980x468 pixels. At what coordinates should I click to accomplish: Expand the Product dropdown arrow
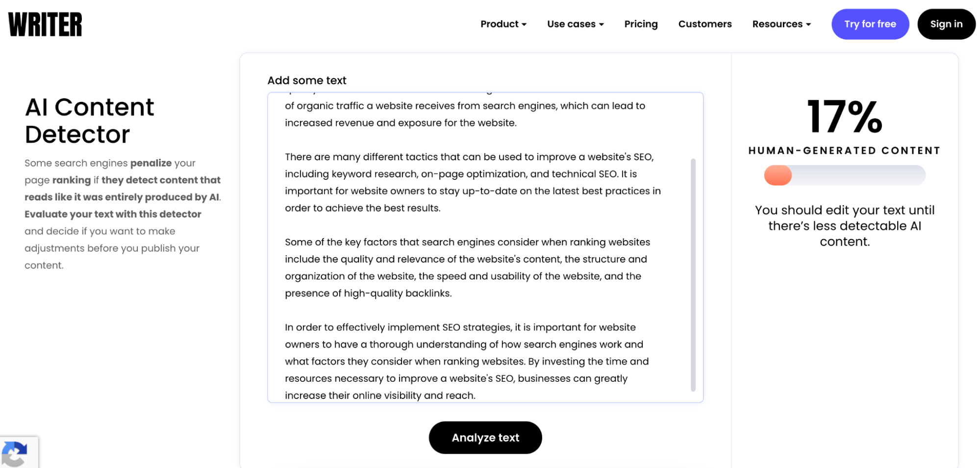[x=524, y=25]
